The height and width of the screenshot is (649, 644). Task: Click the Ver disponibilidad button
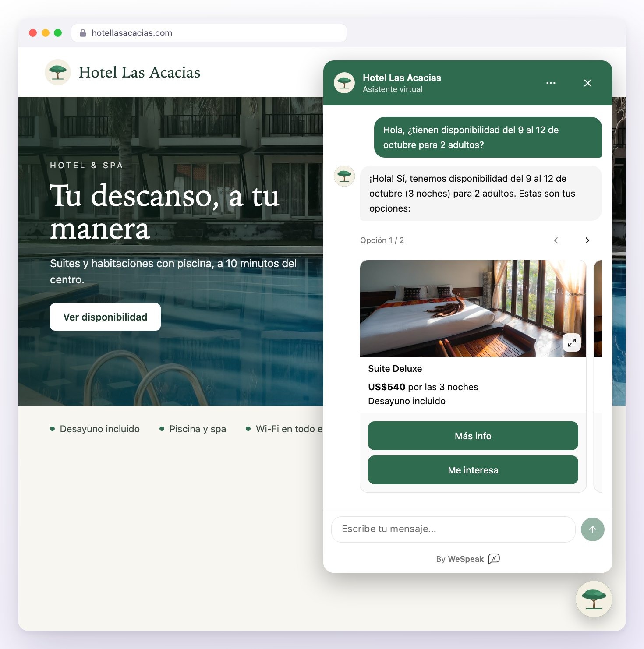(105, 317)
